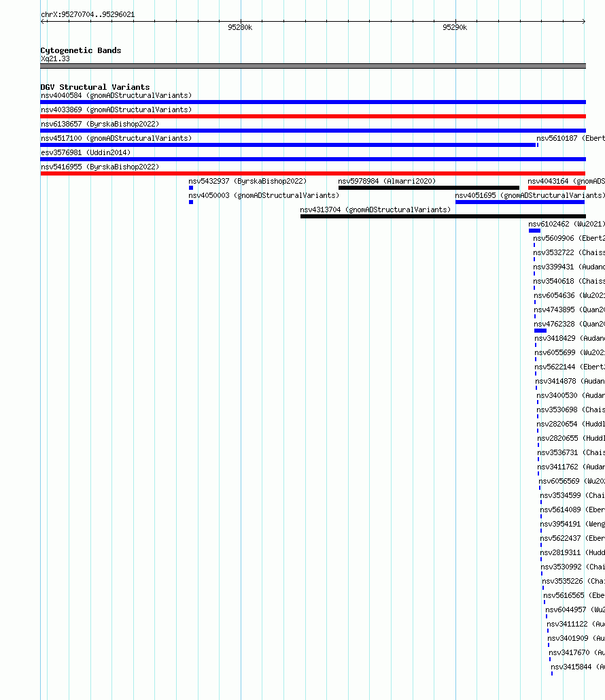Image resolution: width=605 pixels, height=700 pixels.
Task: Click the blue bar under esv3576981
Action: 313,159
